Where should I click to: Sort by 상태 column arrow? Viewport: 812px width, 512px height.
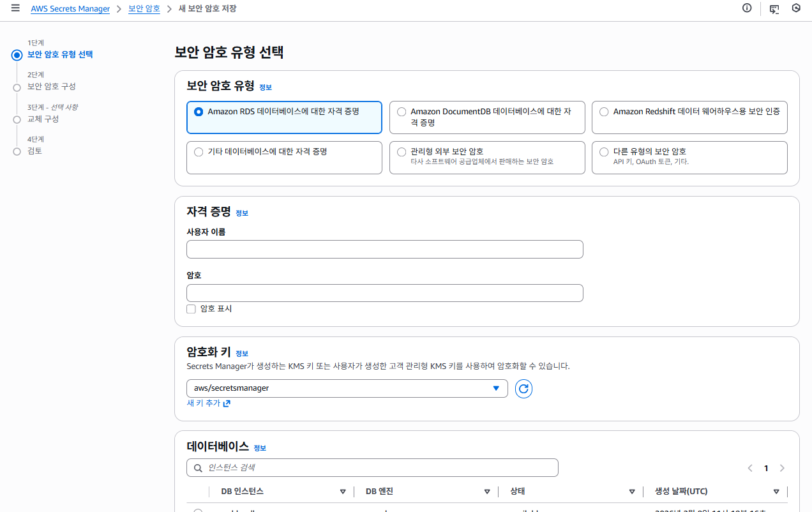[631, 492]
